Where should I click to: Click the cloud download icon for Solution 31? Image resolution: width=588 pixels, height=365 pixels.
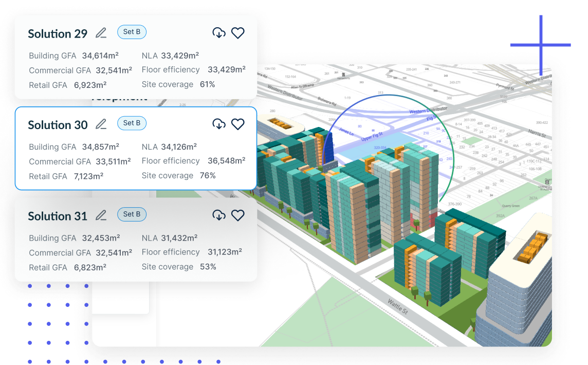coord(219,215)
